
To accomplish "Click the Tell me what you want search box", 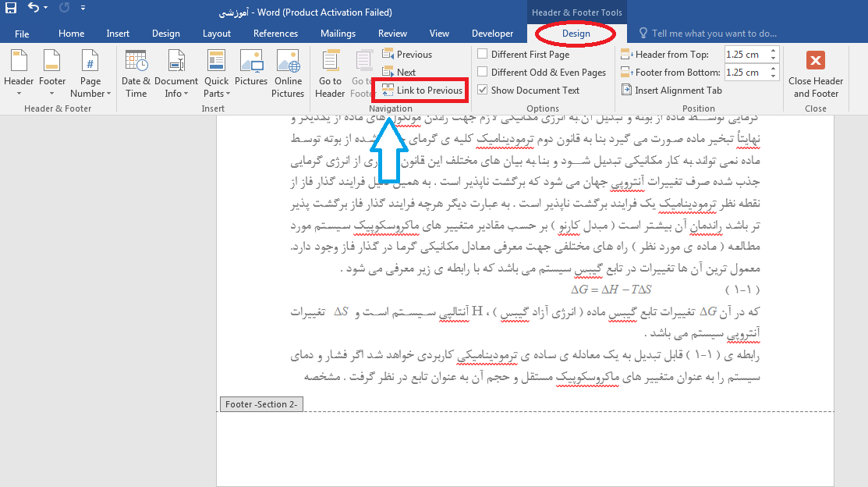I will (x=714, y=34).
